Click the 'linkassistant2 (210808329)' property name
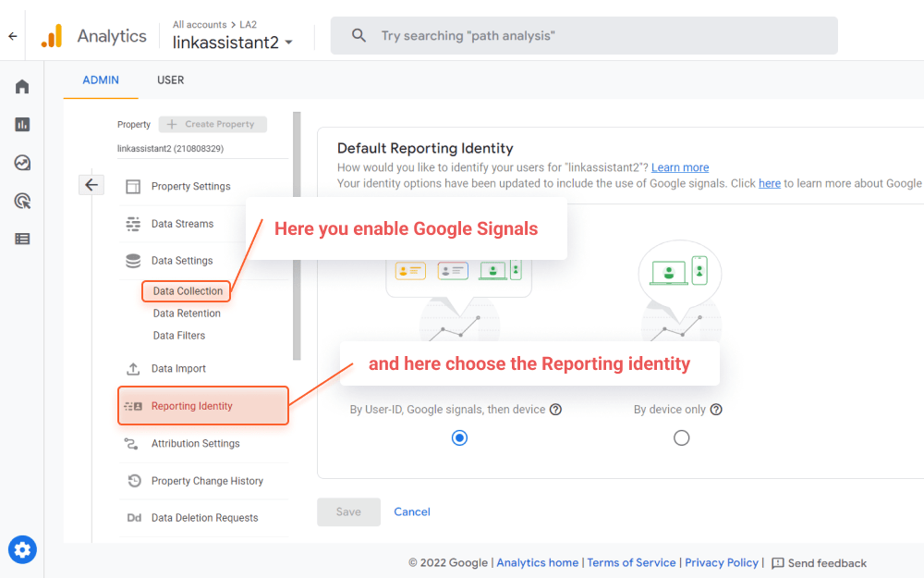The width and height of the screenshot is (924, 578). (x=170, y=149)
